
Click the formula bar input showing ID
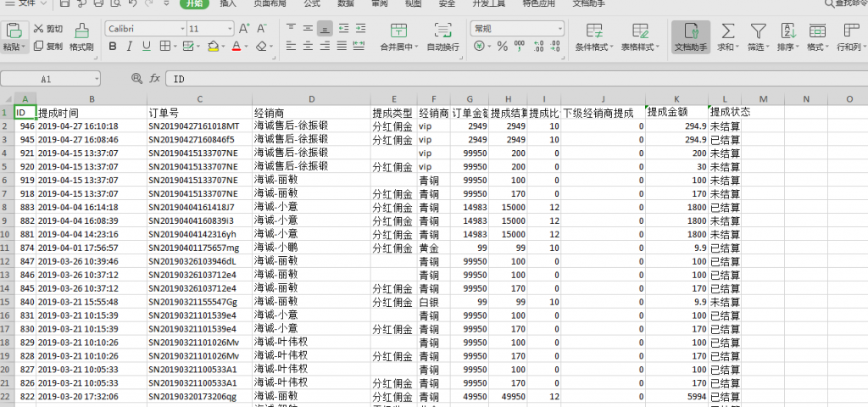pyautogui.click(x=516, y=79)
